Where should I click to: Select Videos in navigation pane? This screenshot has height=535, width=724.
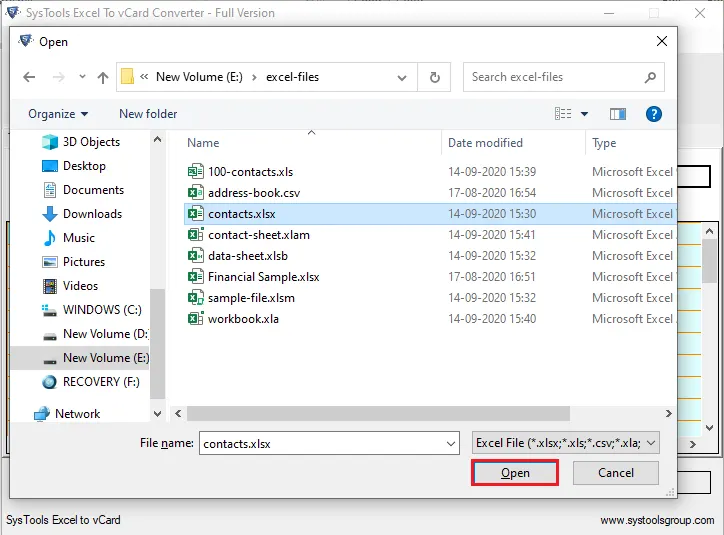click(x=80, y=286)
